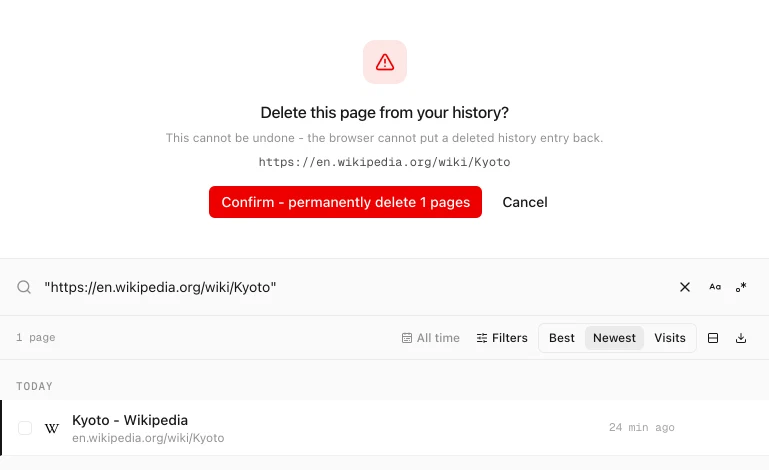Click the Filters sliders icon
The height and width of the screenshot is (470, 769).
click(x=482, y=338)
